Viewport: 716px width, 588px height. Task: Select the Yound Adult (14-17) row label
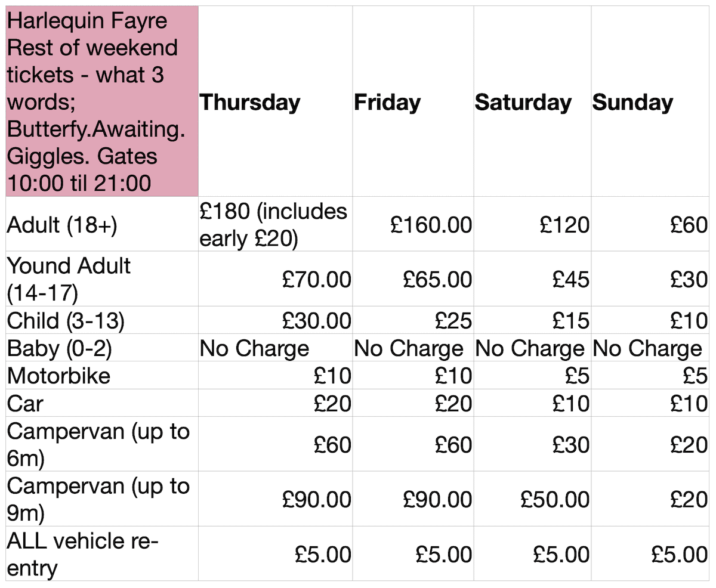click(102, 278)
